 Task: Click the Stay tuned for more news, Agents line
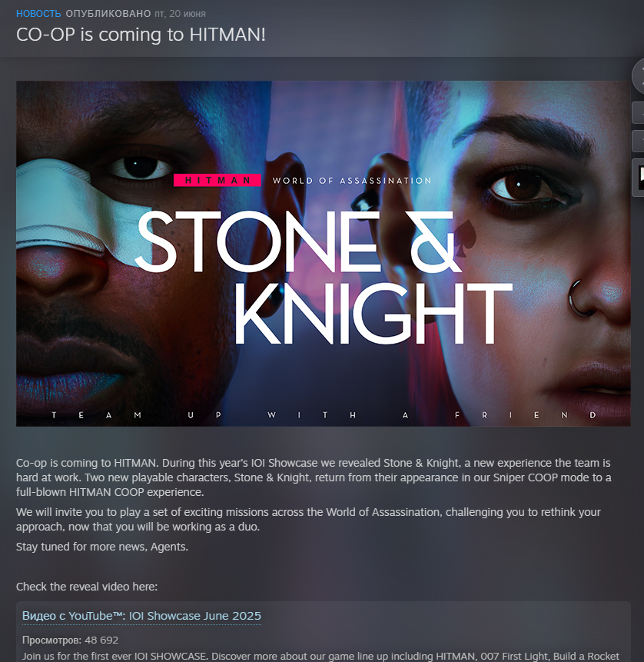[102, 547]
